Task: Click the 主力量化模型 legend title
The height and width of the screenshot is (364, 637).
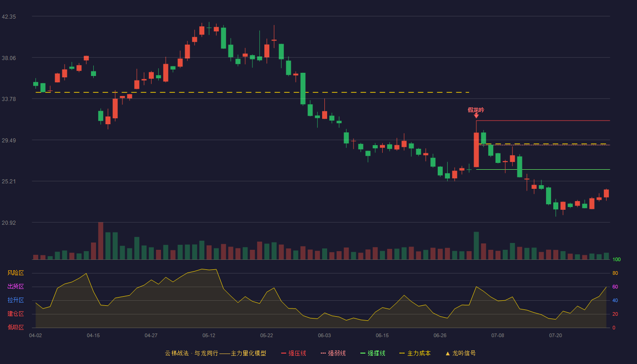Action: click(x=248, y=353)
